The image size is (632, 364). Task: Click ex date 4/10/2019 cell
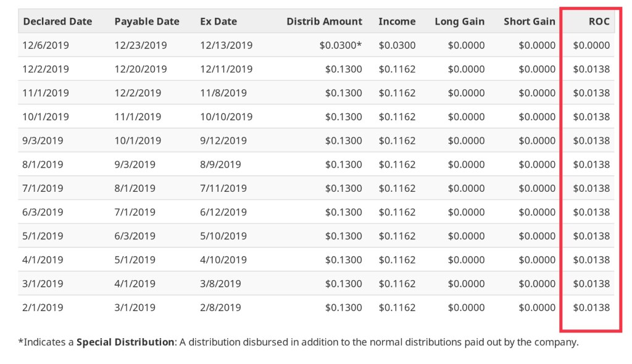tap(223, 260)
